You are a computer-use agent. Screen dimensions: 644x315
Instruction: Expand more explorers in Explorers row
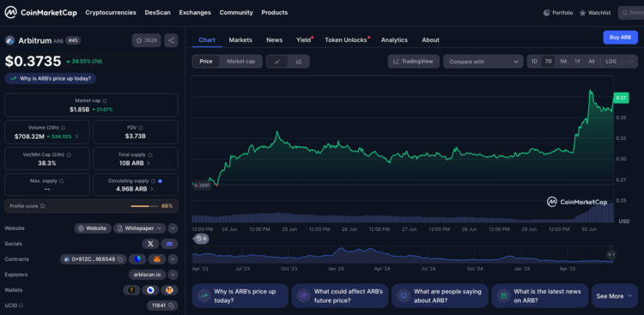coord(173,275)
